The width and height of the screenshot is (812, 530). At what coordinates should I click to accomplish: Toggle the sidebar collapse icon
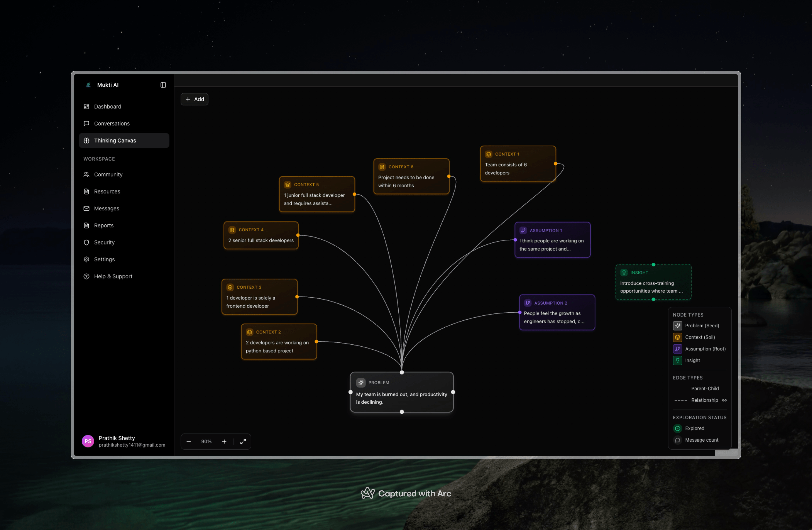[x=163, y=85]
